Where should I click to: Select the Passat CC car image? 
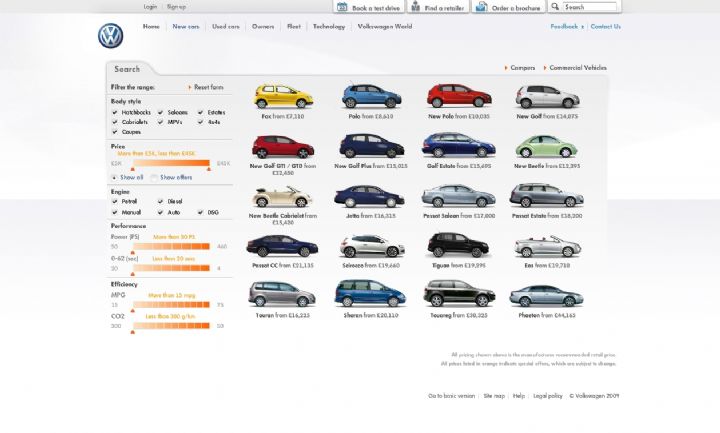[x=282, y=246]
